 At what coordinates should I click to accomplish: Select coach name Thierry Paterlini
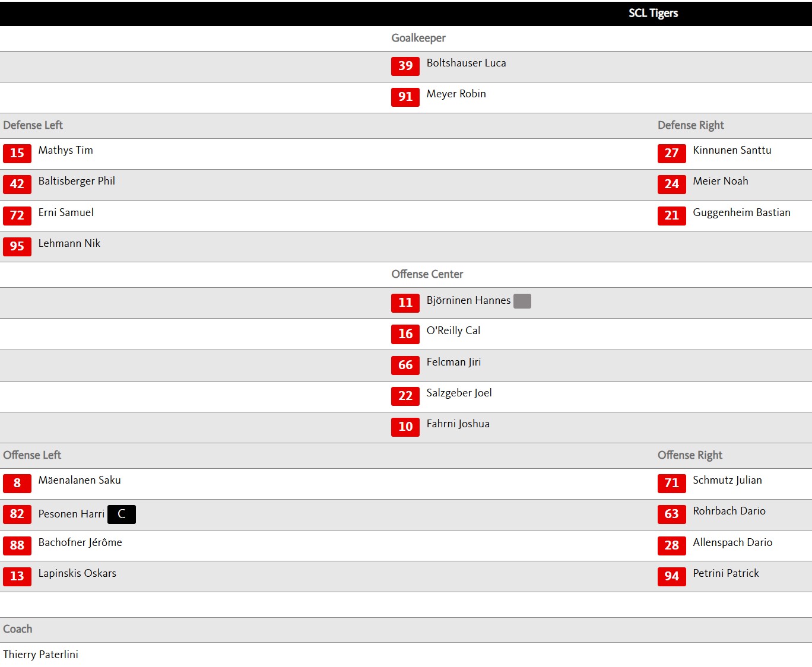40,655
